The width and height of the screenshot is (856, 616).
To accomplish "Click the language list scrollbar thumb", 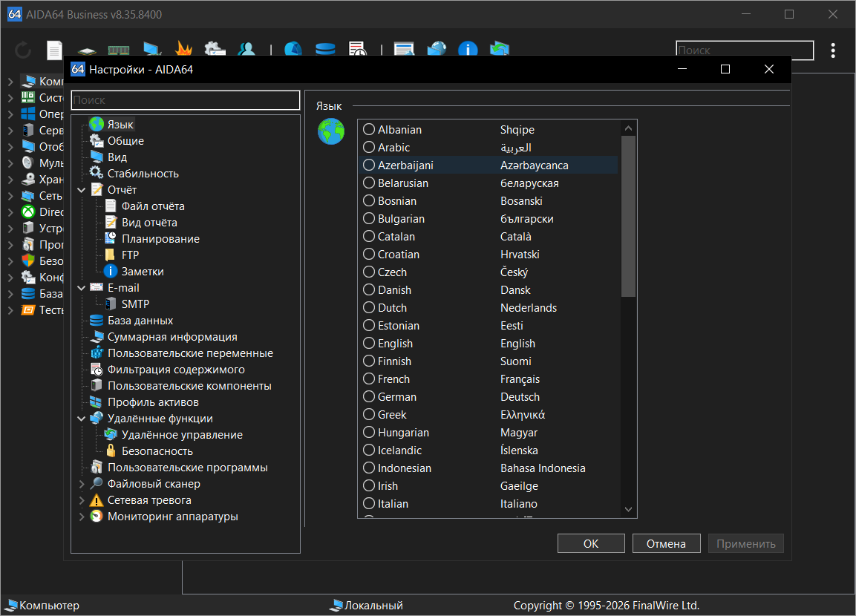I will pyautogui.click(x=628, y=216).
